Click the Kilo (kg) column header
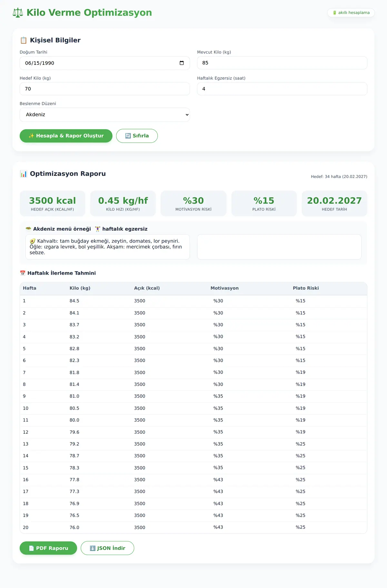Image resolution: width=387 pixels, height=588 pixels. (x=80, y=288)
